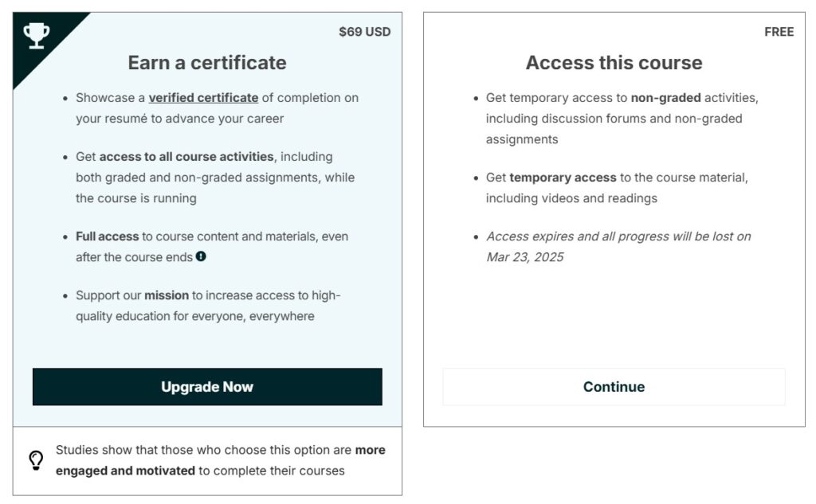
Task: Click the "Earn a certificate" heading
Action: (x=207, y=63)
